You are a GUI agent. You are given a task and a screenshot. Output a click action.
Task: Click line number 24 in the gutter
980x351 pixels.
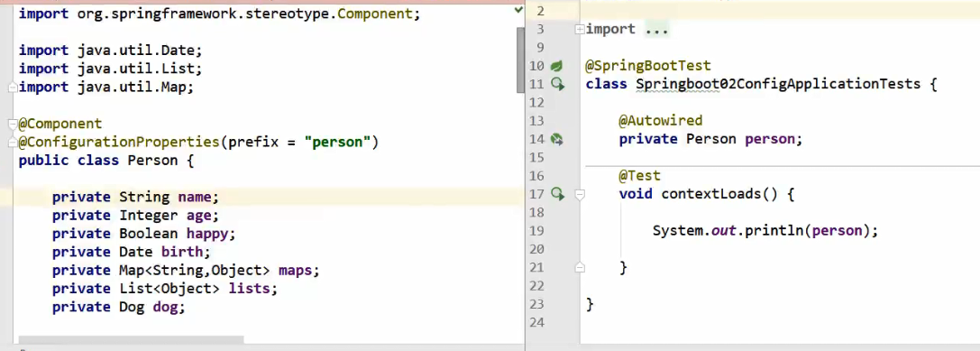tap(536, 323)
